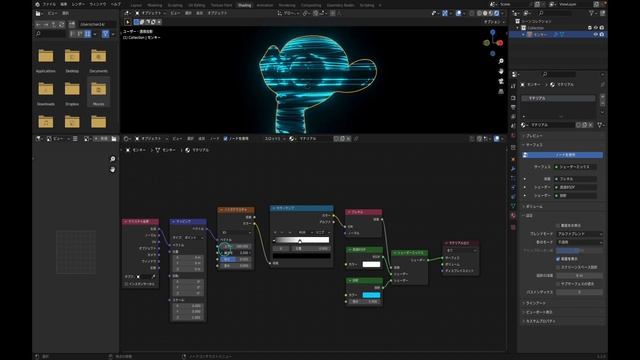
Task: Click the 3D viewport zoom magnifier icon
Action: coord(501,61)
